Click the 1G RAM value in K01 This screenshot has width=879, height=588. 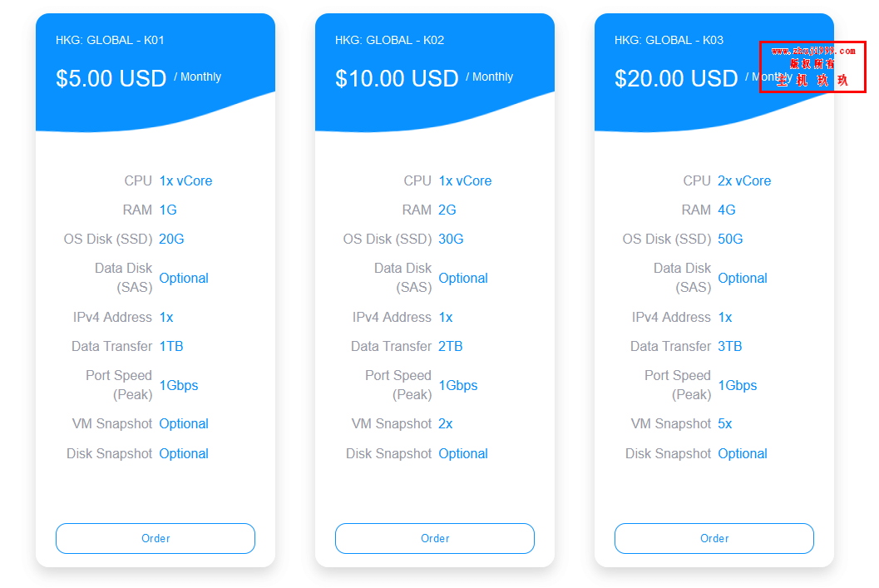[x=168, y=210]
